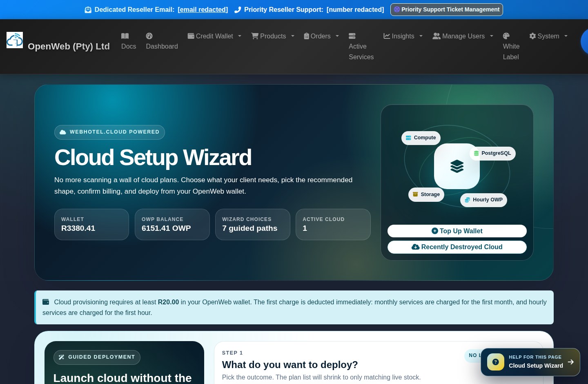Screen dimensions: 588x384
Task: Expand the Credit Wallet dropdown arrow
Action: (x=240, y=36)
